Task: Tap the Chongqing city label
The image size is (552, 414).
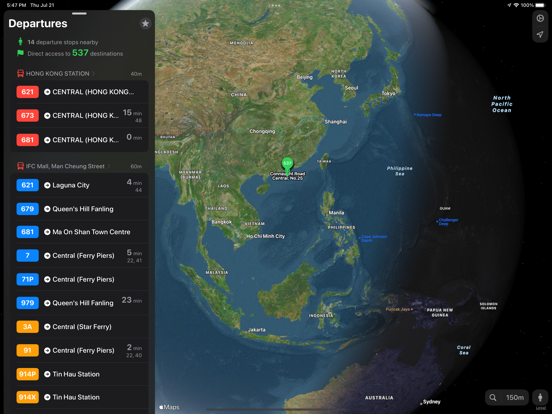Action: click(x=262, y=131)
